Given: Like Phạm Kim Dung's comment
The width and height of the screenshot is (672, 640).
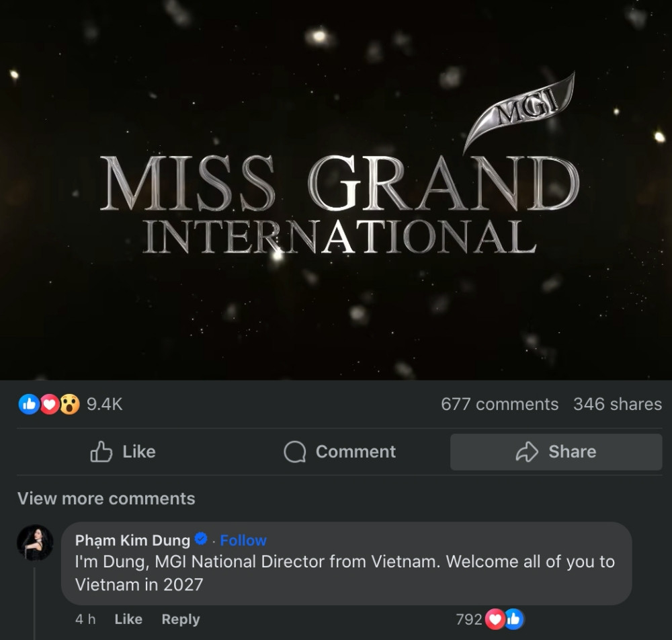Looking at the screenshot, I should (x=128, y=619).
